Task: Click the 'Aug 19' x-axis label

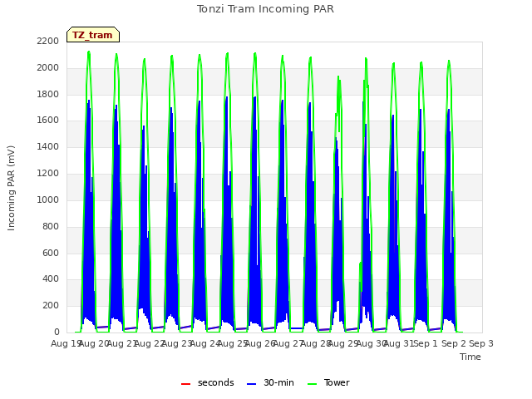Action: (x=66, y=343)
